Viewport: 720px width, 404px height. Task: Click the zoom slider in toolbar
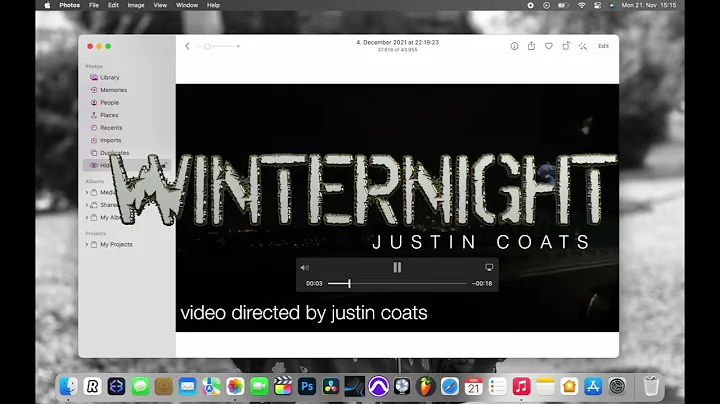[x=220, y=46]
